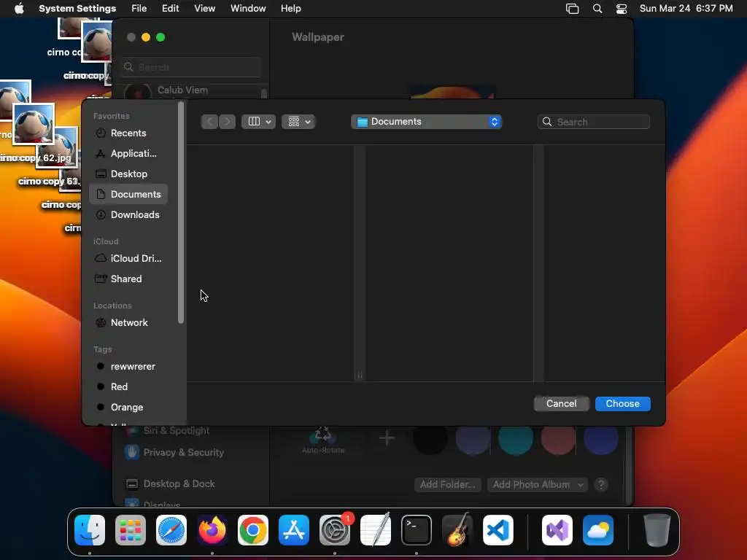Open the View menu

coord(205,9)
